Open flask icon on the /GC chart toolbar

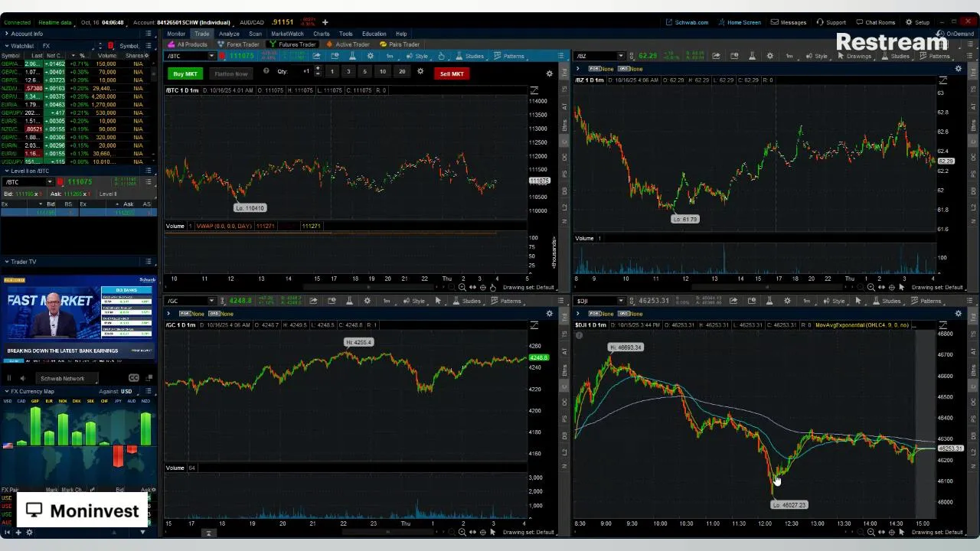coord(349,301)
